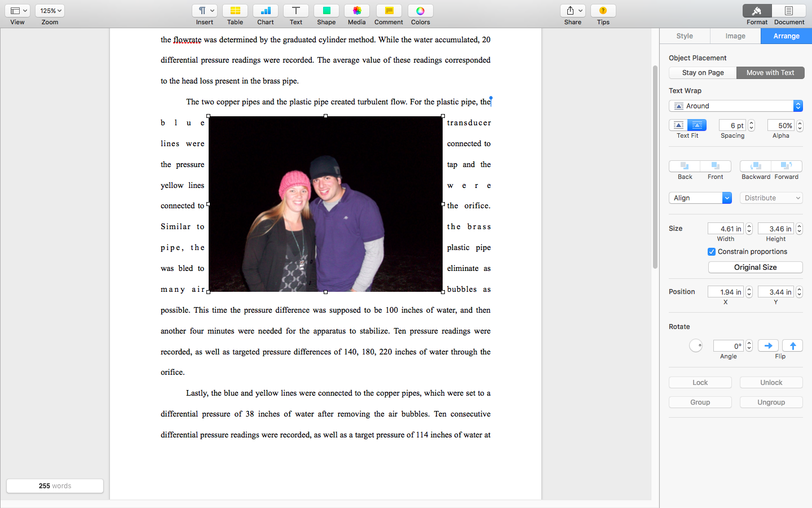
Task: Click the Unlock button
Action: (x=771, y=383)
